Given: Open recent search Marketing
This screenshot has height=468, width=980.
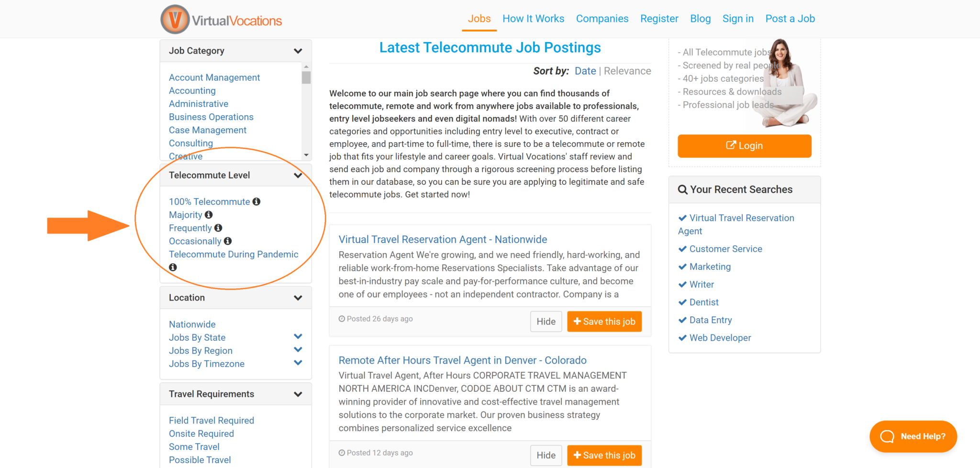Looking at the screenshot, I should point(710,267).
